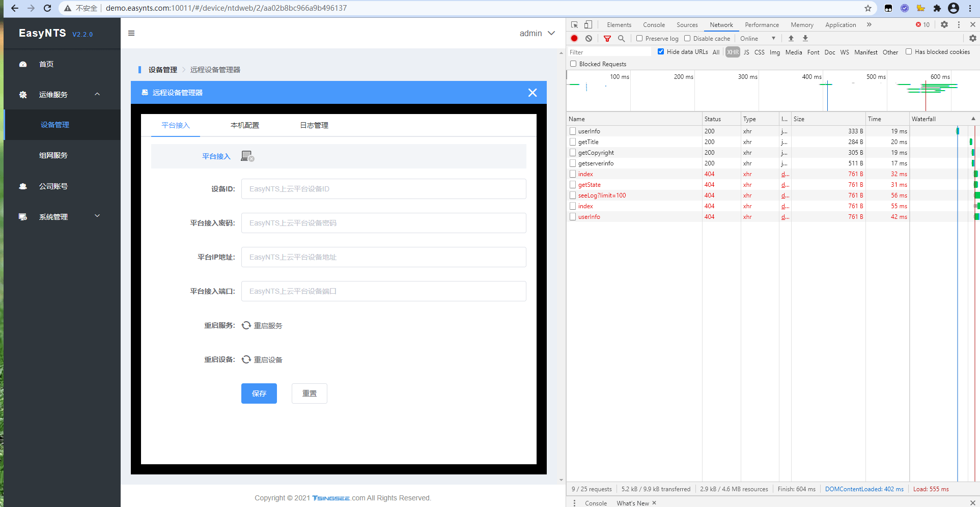Screen dimensions: 980x507
Task: Toggle the device toolbar icon
Action: pos(588,24)
